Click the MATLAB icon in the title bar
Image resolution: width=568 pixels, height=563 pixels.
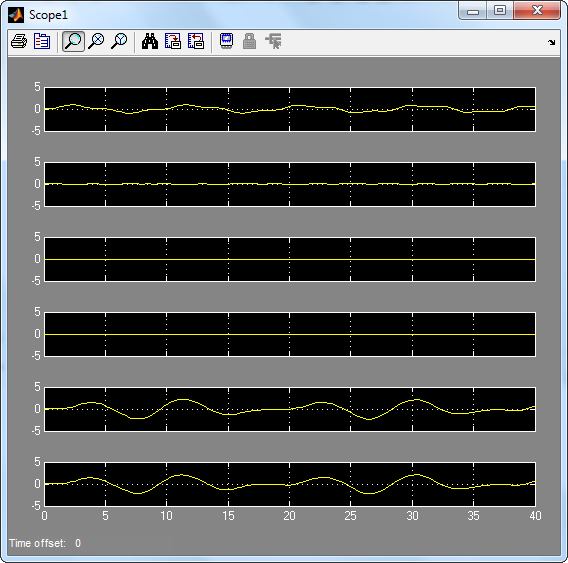(x=16, y=15)
